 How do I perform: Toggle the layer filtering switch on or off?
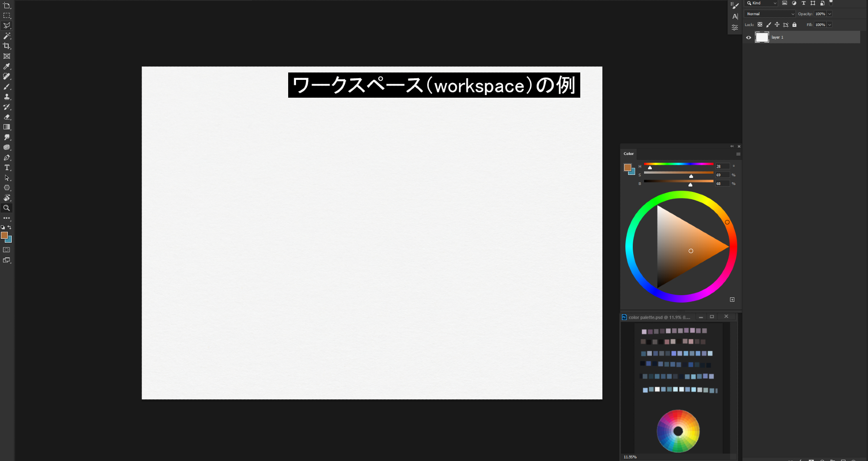coord(831,3)
